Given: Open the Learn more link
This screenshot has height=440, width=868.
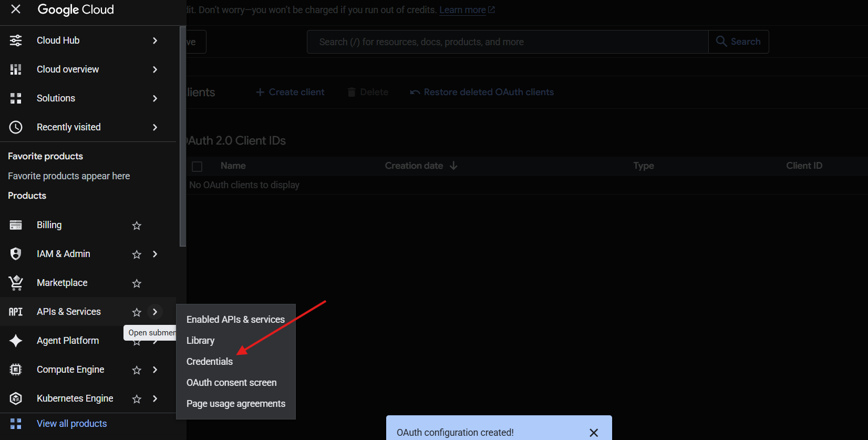Looking at the screenshot, I should [x=462, y=10].
